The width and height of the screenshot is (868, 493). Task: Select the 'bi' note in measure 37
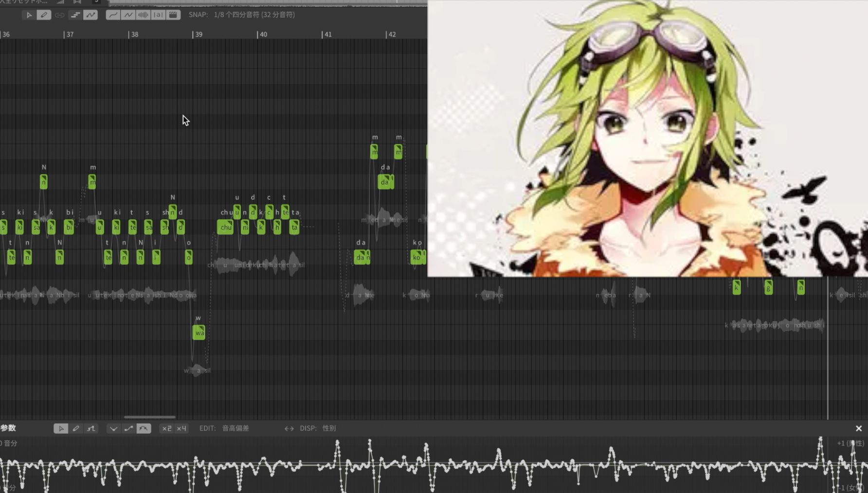pos(69,227)
